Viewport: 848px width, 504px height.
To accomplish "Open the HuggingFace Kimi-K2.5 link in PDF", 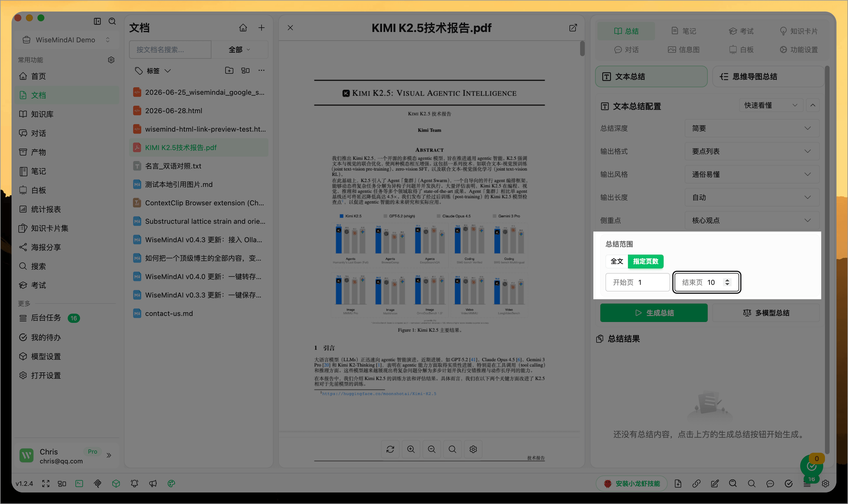I will pos(379,394).
